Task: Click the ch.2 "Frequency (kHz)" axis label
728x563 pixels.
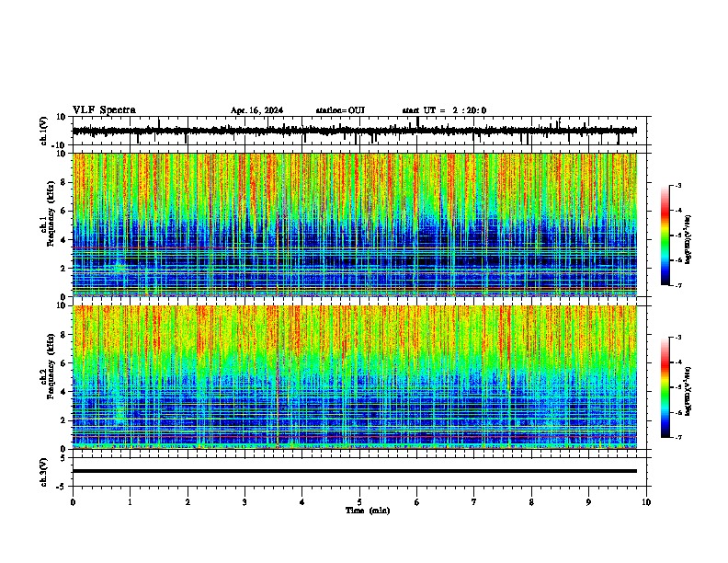Action: point(51,366)
